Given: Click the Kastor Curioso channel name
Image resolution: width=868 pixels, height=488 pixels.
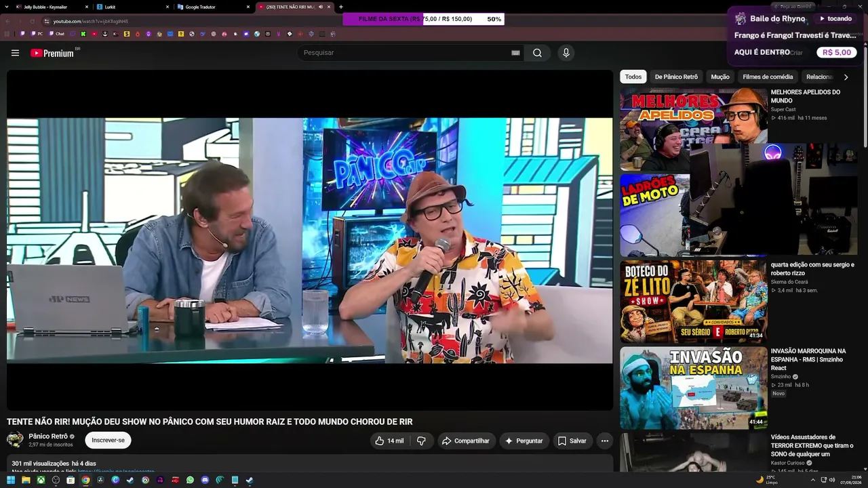Looking at the screenshot, I should [787, 463].
